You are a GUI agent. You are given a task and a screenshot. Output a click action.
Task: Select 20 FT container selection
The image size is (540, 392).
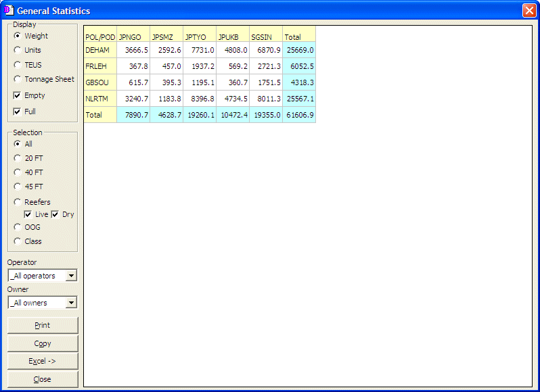[x=18, y=158]
